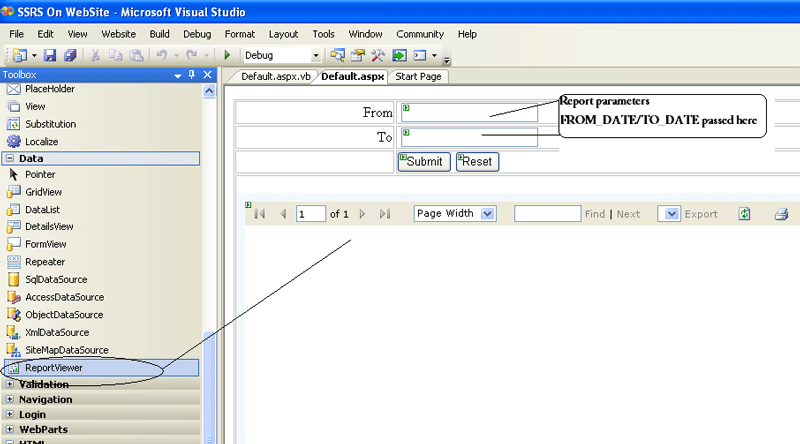800x444 pixels.
Task: Select the ReportViewer toolbox item
Action: click(102, 368)
